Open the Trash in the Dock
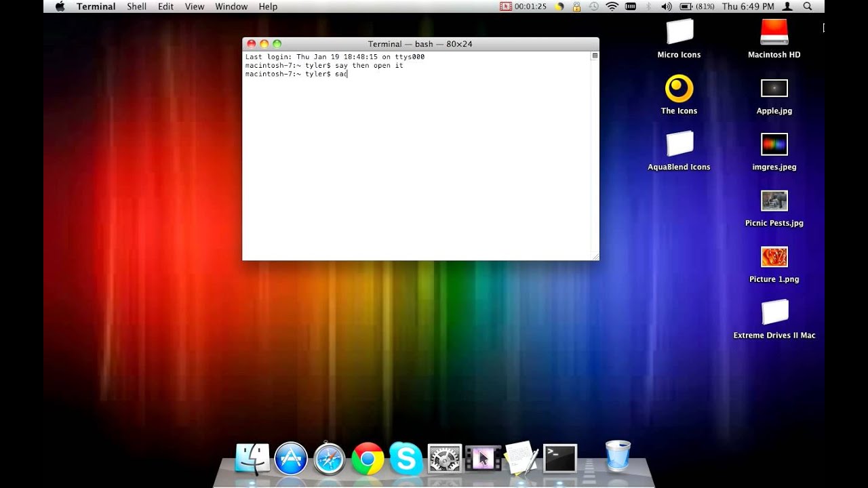The height and width of the screenshot is (488, 868). 618,456
